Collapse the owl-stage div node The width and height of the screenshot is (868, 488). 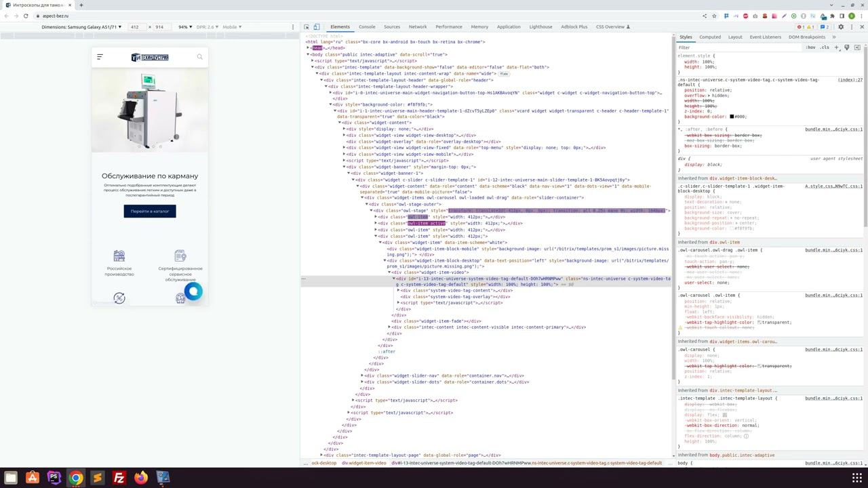pyautogui.click(x=372, y=210)
